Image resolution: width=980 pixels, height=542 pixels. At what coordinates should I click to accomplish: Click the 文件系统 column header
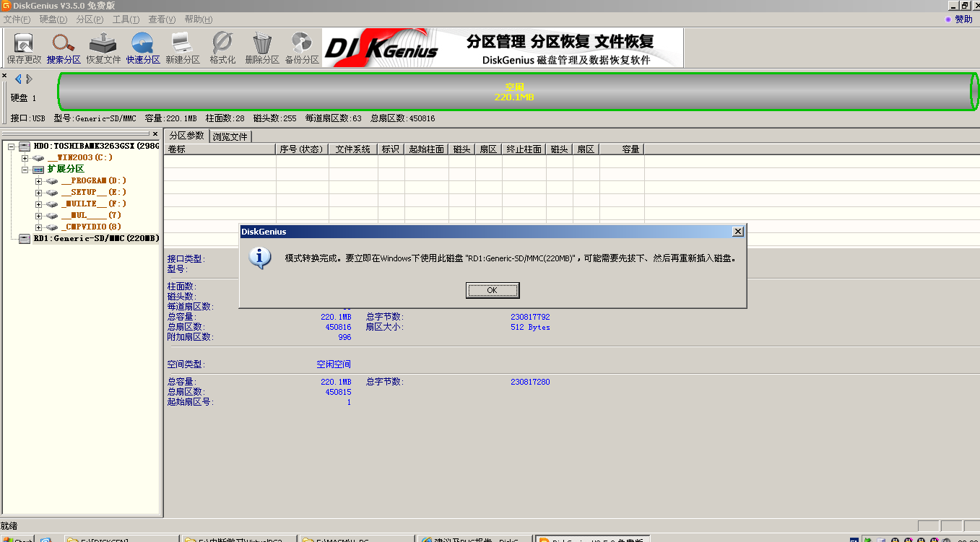coord(353,149)
